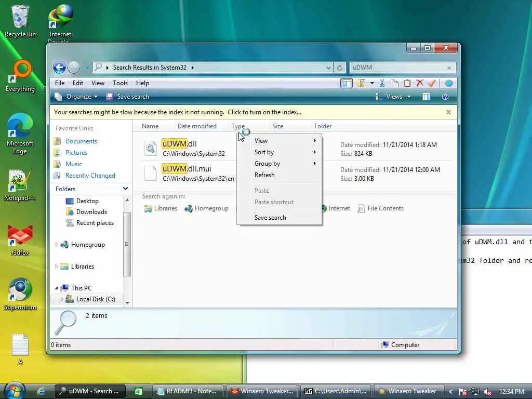Toggle the preview pane icon
532x399 pixels.
pyautogui.click(x=427, y=97)
